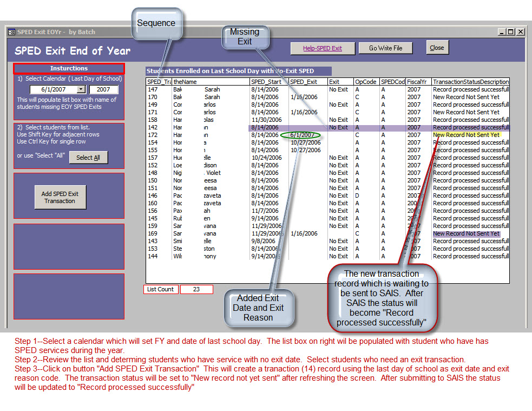This screenshot has width=532, height=411.
Task: Click the SPED_Start column header
Action: 269,82
